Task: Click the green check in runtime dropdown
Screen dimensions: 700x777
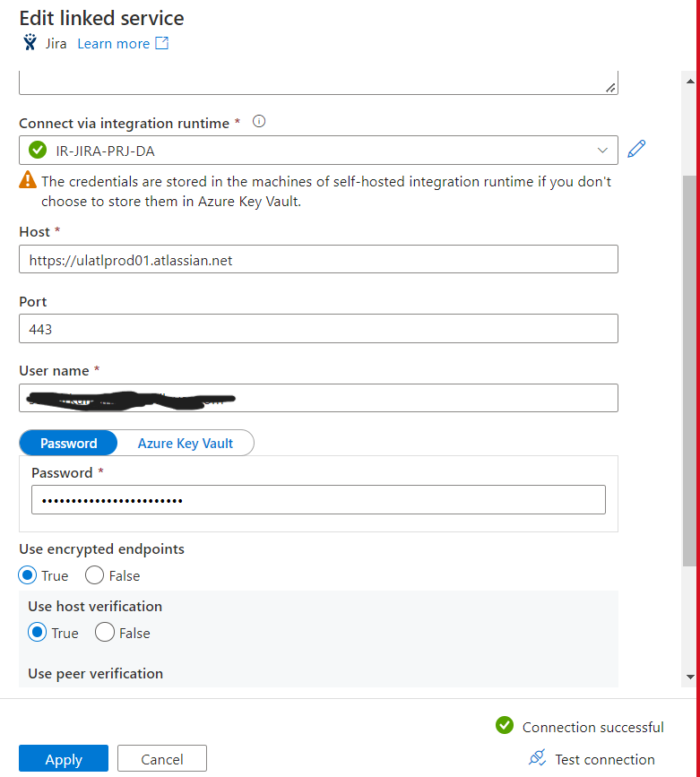Action: pyautogui.click(x=38, y=150)
